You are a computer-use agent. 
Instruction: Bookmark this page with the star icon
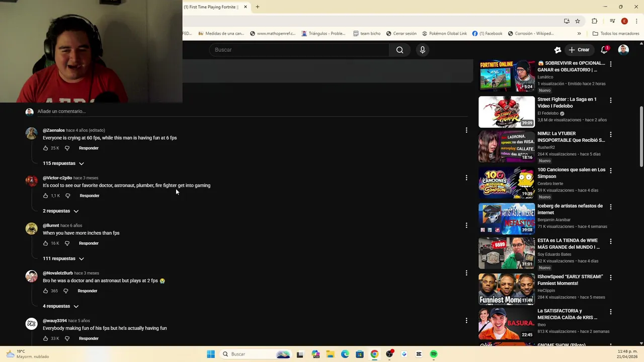click(578, 21)
